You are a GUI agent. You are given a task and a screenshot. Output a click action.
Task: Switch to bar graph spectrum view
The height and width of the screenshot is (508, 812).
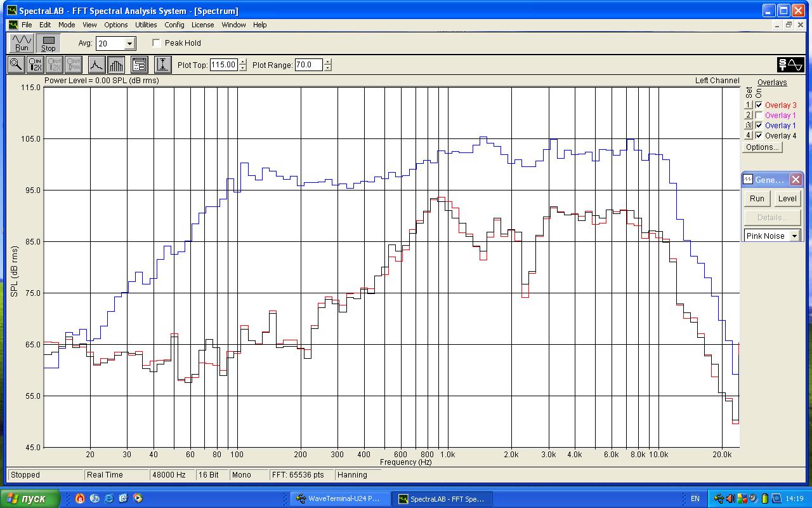coord(115,64)
